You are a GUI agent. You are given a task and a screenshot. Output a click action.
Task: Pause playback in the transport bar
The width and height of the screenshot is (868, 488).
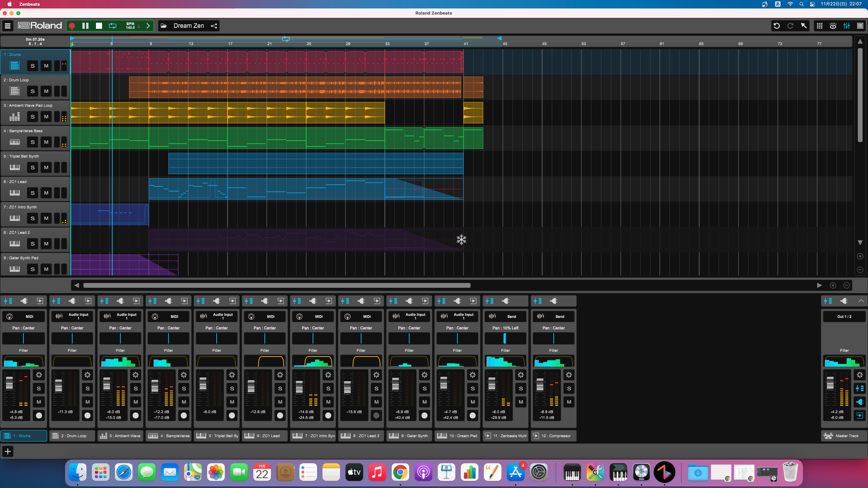click(x=85, y=26)
